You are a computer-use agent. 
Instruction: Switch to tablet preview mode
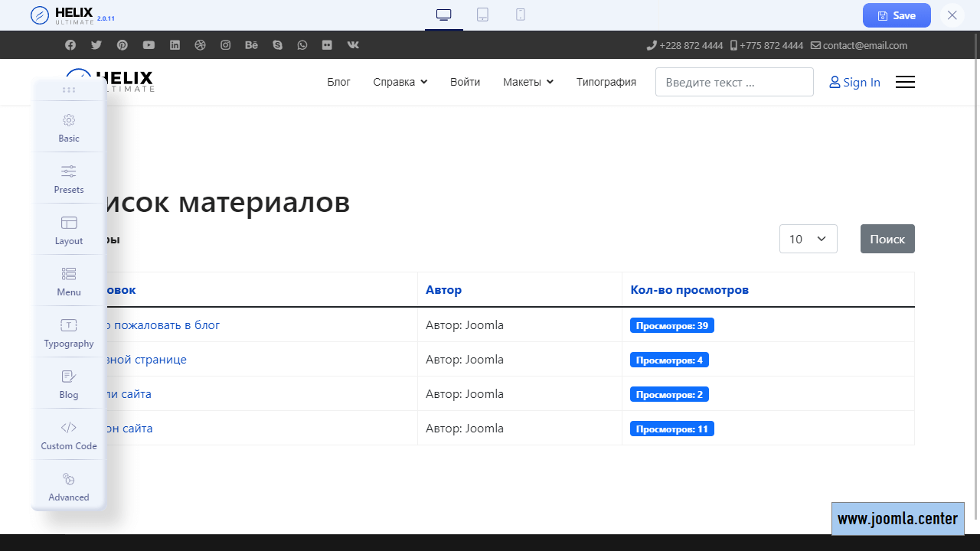point(482,15)
